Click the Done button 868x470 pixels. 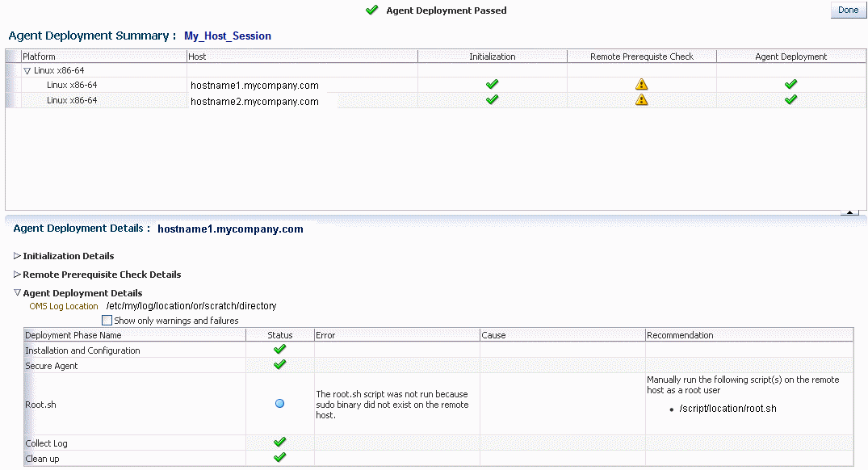(x=848, y=10)
